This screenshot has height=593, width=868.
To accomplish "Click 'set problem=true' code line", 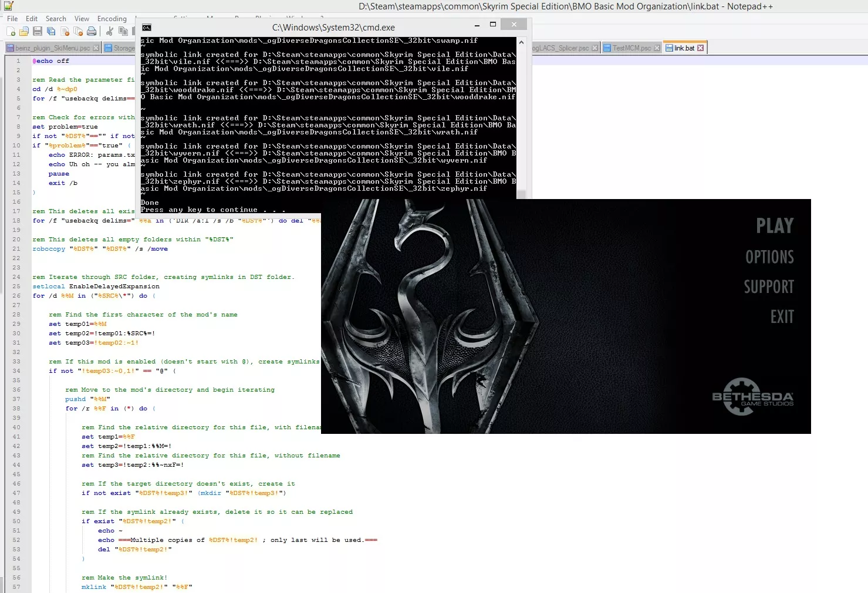I will pos(65,127).
